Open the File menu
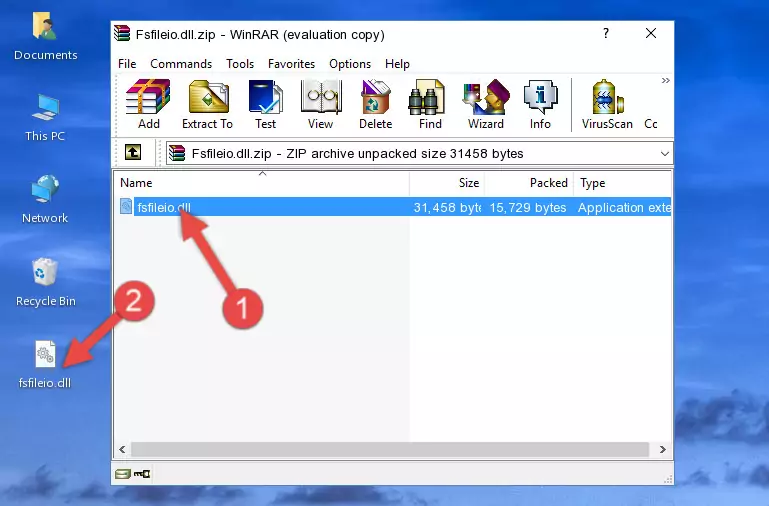This screenshot has height=506, width=769. click(x=127, y=64)
